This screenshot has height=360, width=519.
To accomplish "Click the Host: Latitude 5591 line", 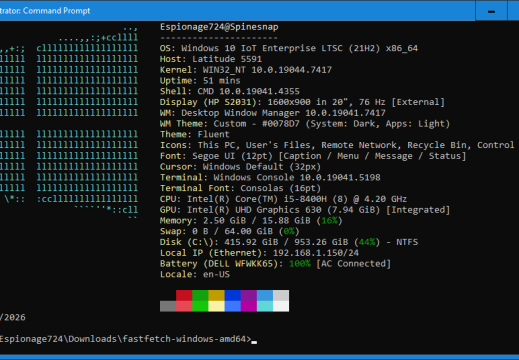I will [x=211, y=59].
